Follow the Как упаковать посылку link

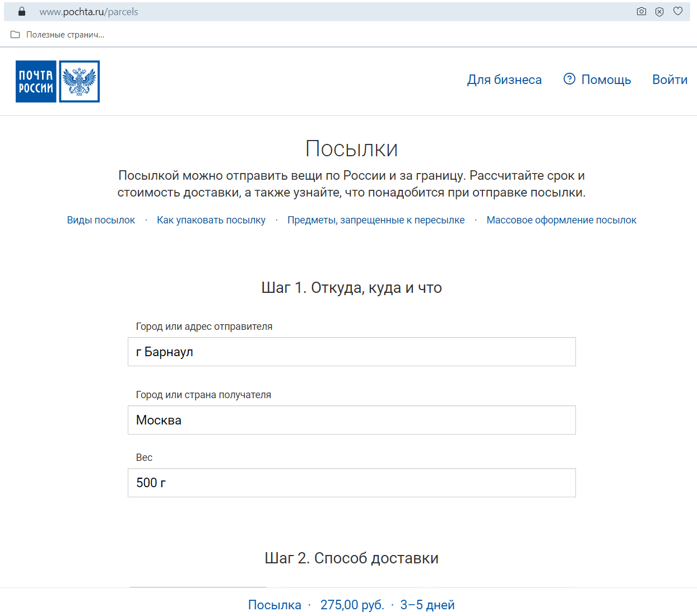(x=211, y=220)
